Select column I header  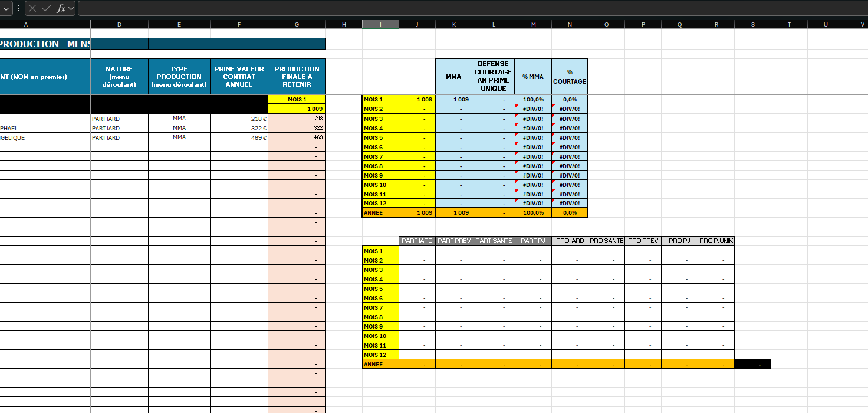380,24
